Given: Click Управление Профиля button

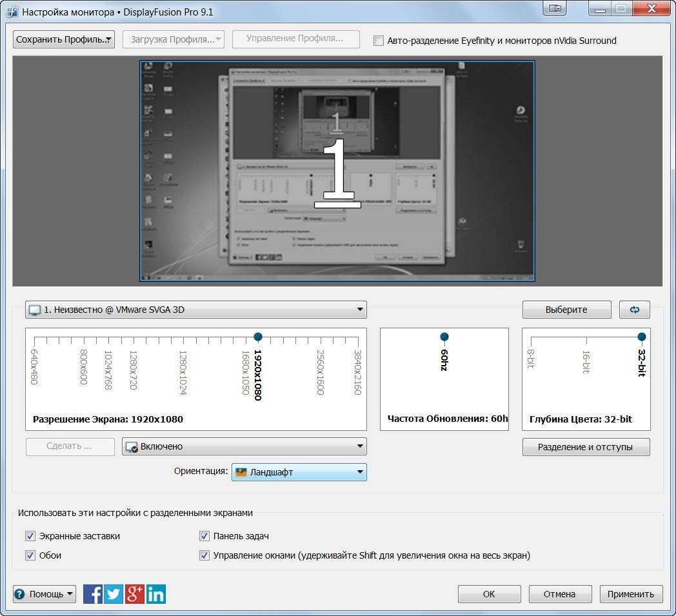Looking at the screenshot, I should [x=295, y=39].
